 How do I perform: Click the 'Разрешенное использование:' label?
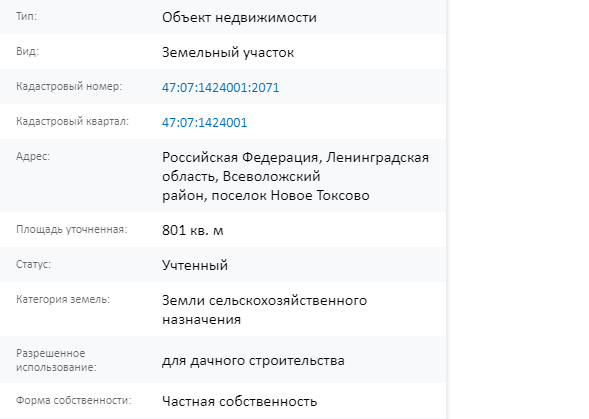(x=56, y=360)
